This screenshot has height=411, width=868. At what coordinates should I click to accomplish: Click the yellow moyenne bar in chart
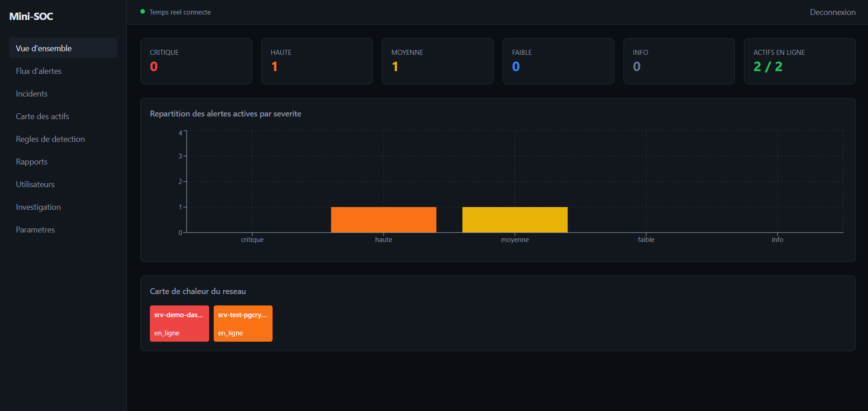pos(515,220)
